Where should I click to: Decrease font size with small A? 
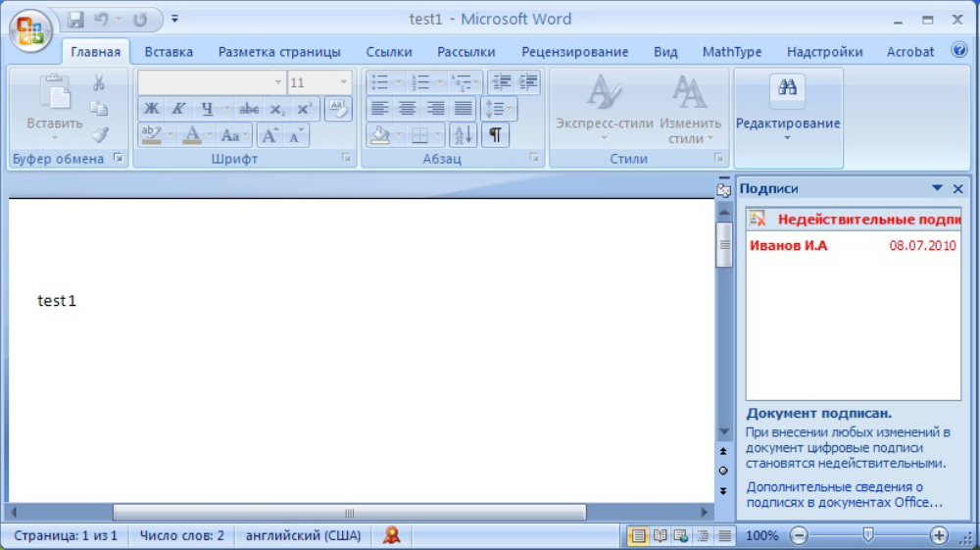(296, 135)
